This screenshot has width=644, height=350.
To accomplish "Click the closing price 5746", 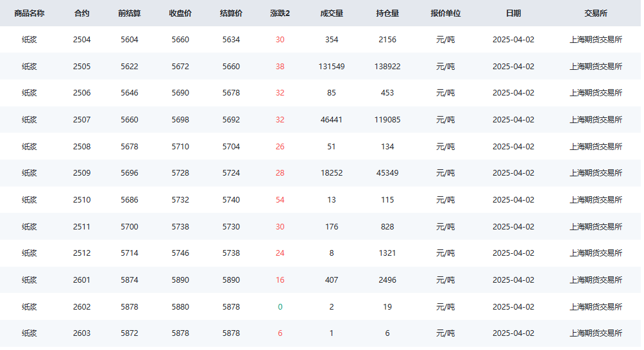I will point(180,253).
